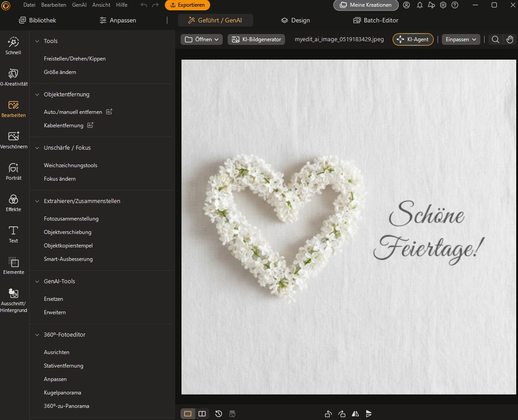Image resolution: width=518 pixels, height=420 pixels.
Task: Open the Schnell quick tools panel
Action: [x=13, y=46]
